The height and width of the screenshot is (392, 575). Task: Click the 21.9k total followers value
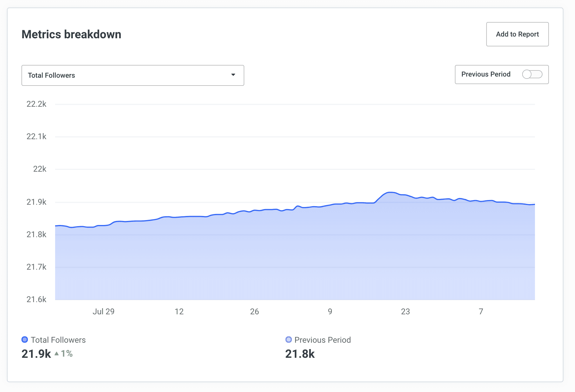36,354
